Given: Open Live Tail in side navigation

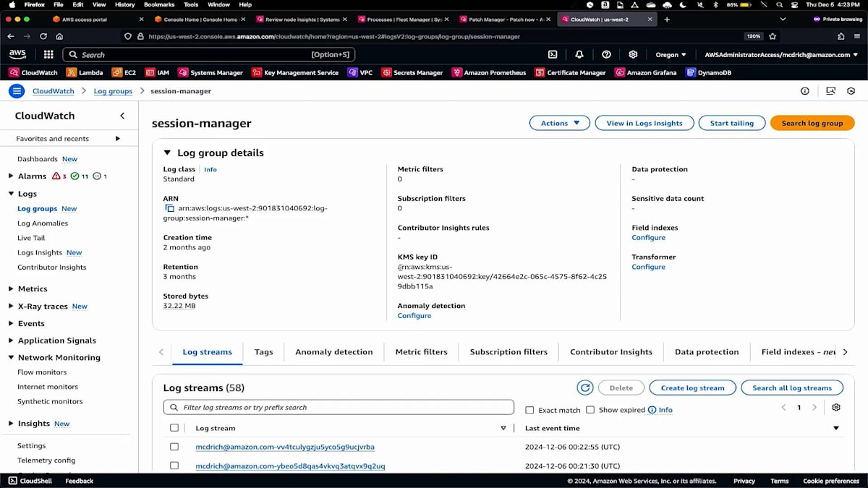Looking at the screenshot, I should [x=31, y=238].
